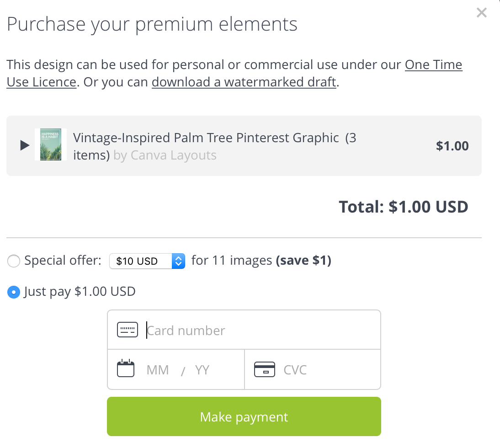
Task: Click the credit card icon beside Card number
Action: click(x=127, y=330)
